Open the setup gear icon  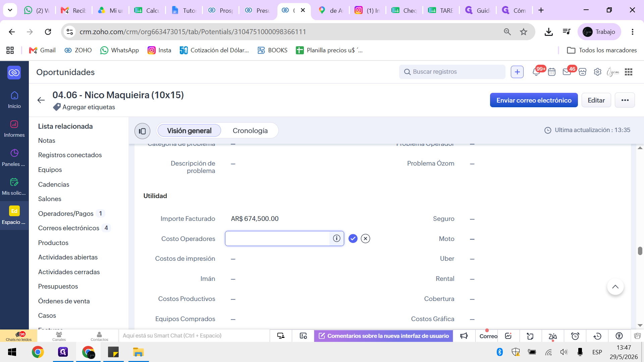[597, 72]
